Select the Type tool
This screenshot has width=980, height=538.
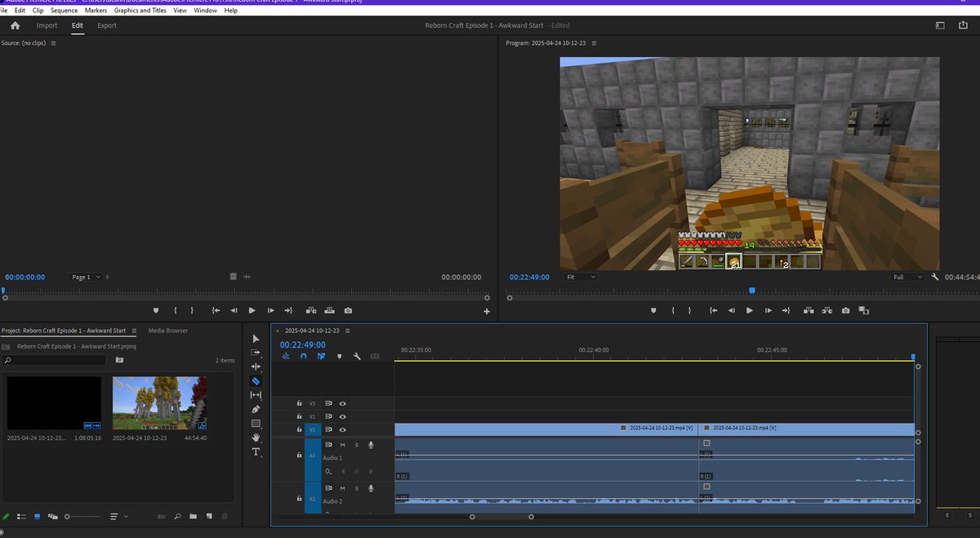(x=256, y=451)
